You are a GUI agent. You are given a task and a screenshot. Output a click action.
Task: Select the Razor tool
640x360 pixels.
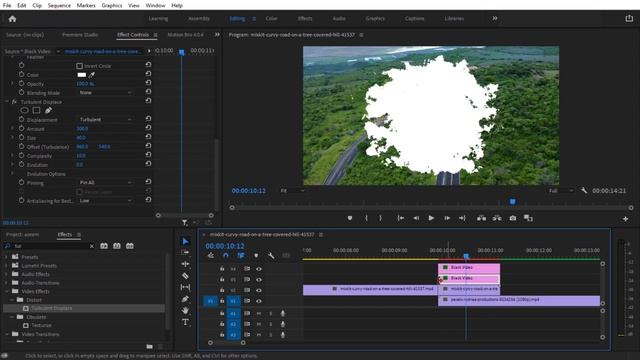pyautogui.click(x=185, y=276)
